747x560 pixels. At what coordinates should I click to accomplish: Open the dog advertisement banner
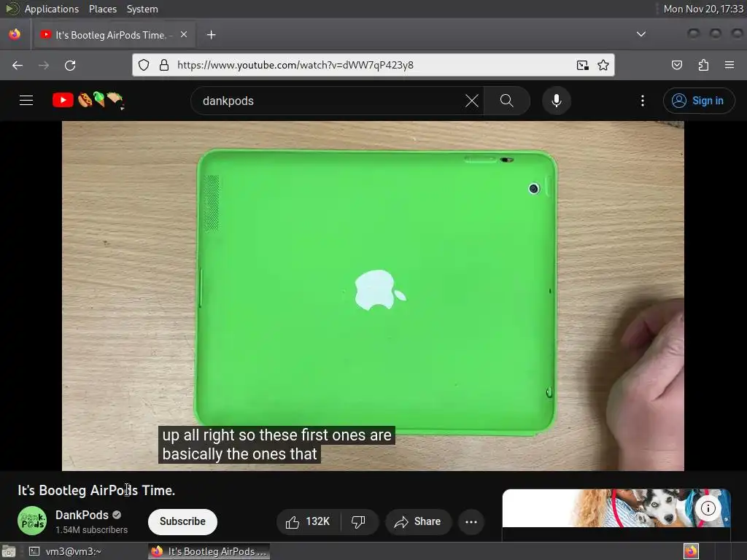pos(616,508)
